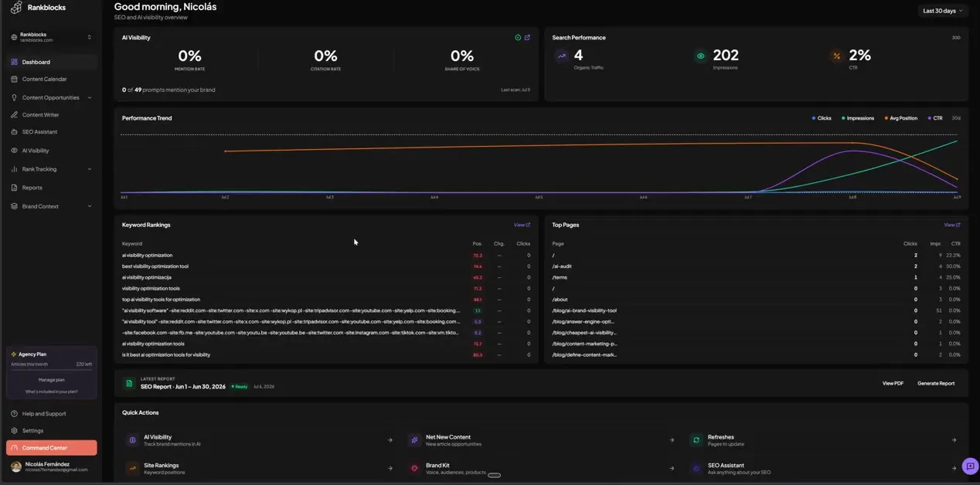The height and width of the screenshot is (485, 980).
Task: Click the green AI Visibility status check icon
Action: (x=518, y=38)
